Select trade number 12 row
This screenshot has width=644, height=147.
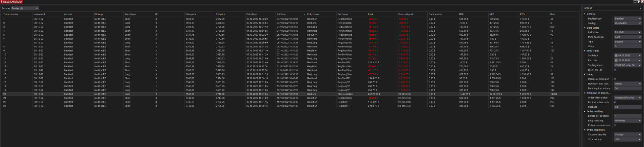[x=291, y=63]
